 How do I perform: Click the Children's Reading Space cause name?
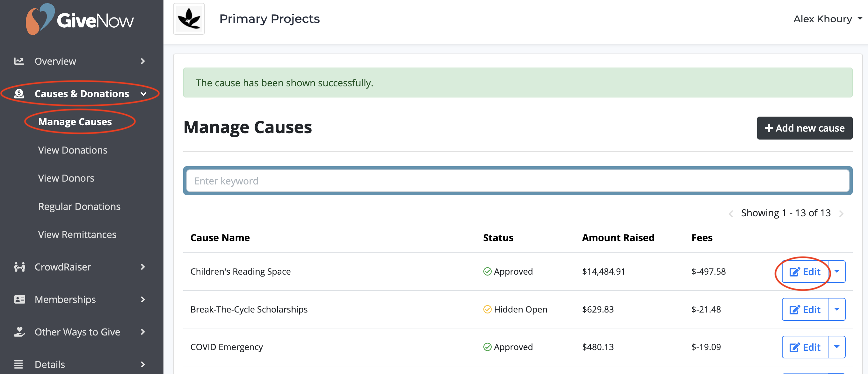[240, 271]
